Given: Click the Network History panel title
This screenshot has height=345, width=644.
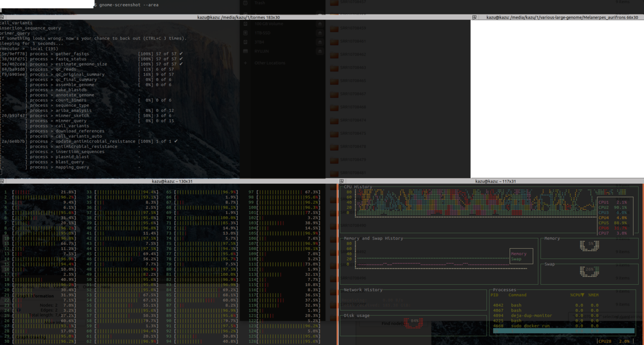Looking at the screenshot, I should pos(363,290).
